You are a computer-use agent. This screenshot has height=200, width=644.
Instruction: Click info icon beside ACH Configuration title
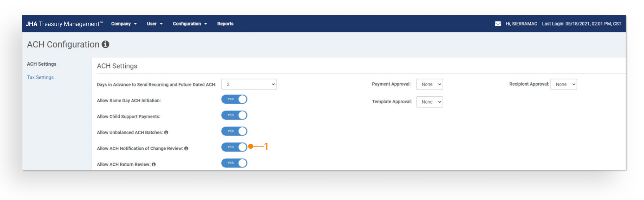point(105,44)
